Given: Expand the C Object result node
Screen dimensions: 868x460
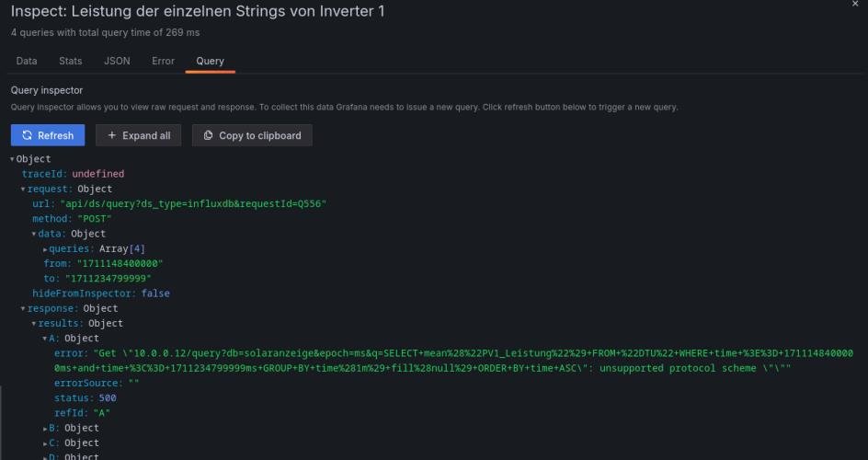Looking at the screenshot, I should click(x=46, y=443).
